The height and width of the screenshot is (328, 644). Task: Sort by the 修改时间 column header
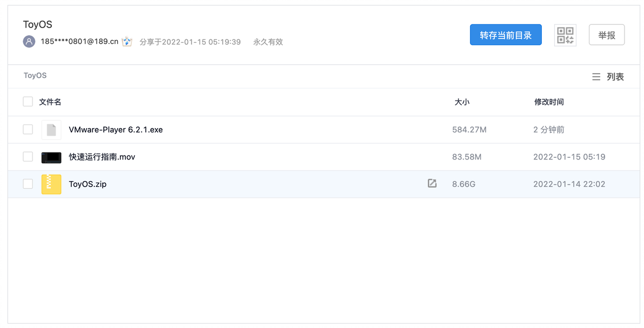pos(549,102)
